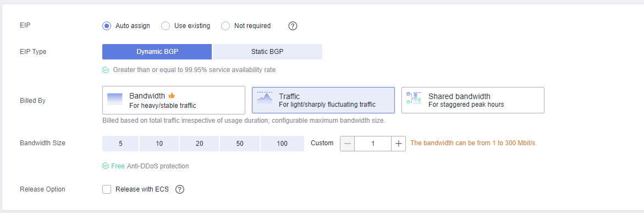
Task: Click the help icon next to EIP options
Action: 293,26
